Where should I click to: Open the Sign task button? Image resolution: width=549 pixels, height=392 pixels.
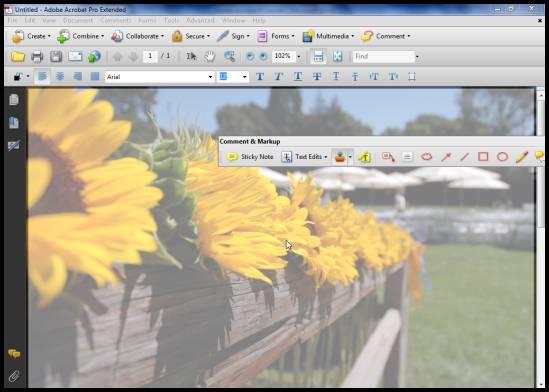[234, 36]
